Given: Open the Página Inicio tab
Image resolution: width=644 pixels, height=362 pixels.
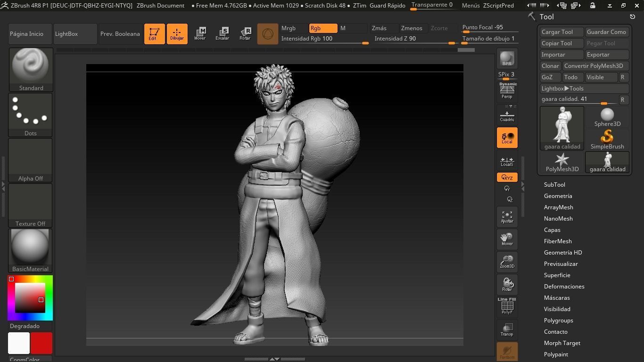Looking at the screenshot, I should point(30,34).
